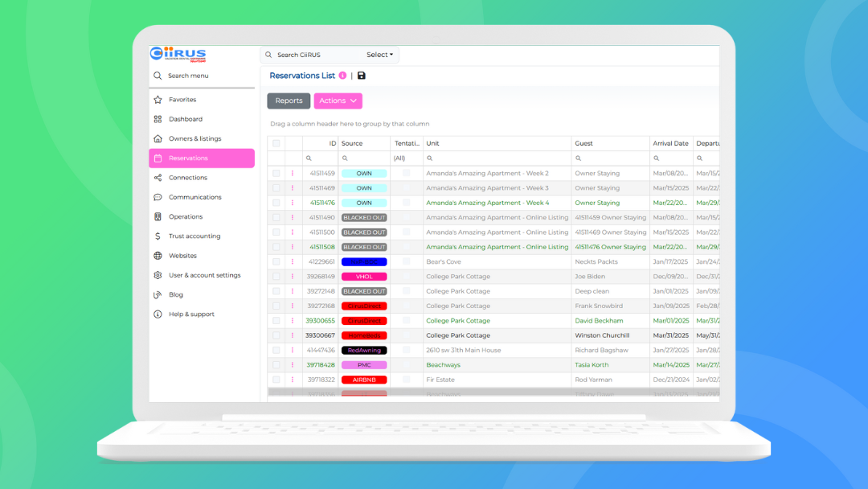Click guest name Tasia Korth

[x=592, y=365]
